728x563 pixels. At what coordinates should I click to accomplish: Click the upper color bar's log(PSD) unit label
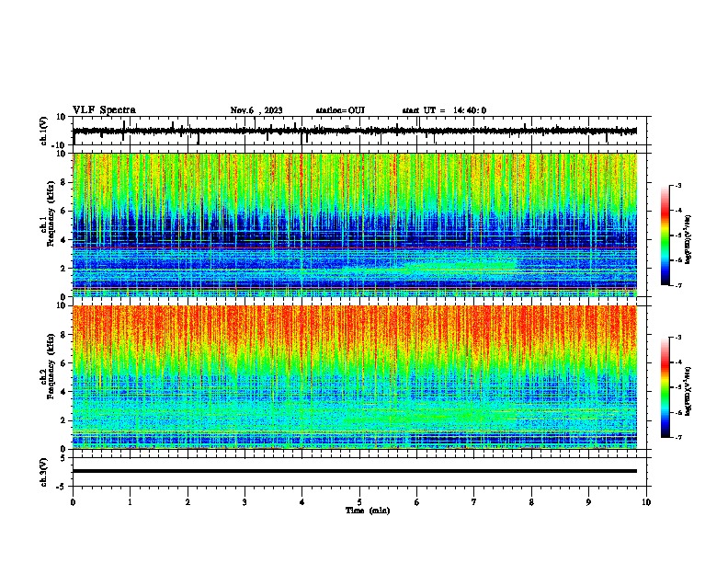pyautogui.click(x=688, y=240)
